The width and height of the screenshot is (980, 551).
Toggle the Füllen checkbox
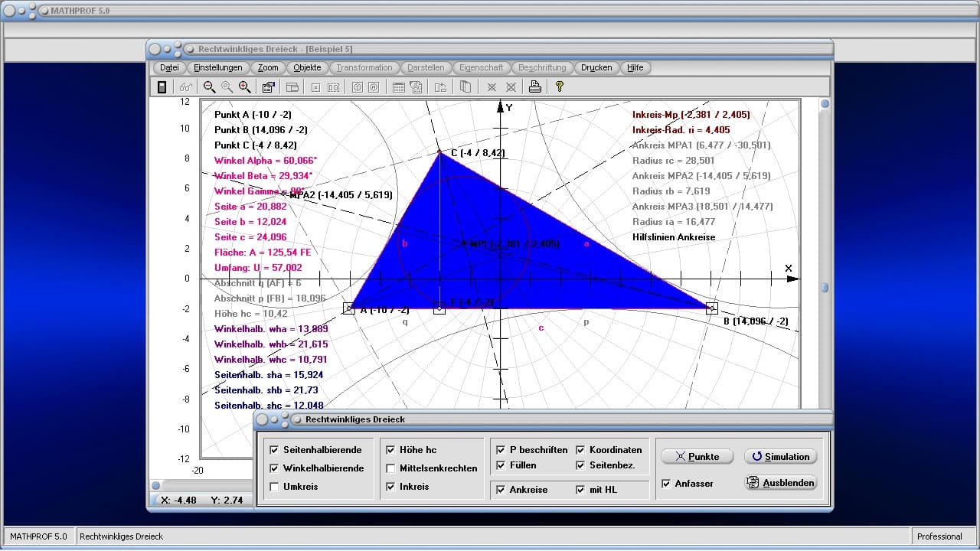click(501, 465)
